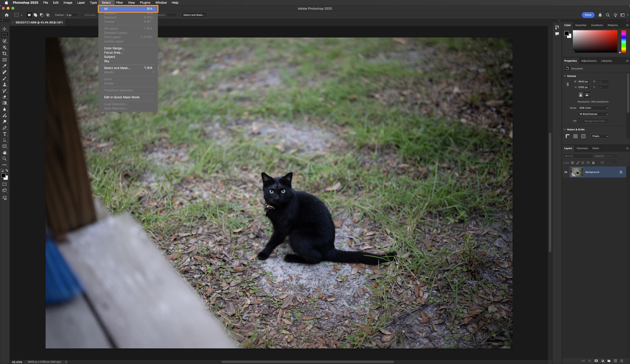Select the Type tool
This screenshot has width=630, height=364.
[x=5, y=134]
